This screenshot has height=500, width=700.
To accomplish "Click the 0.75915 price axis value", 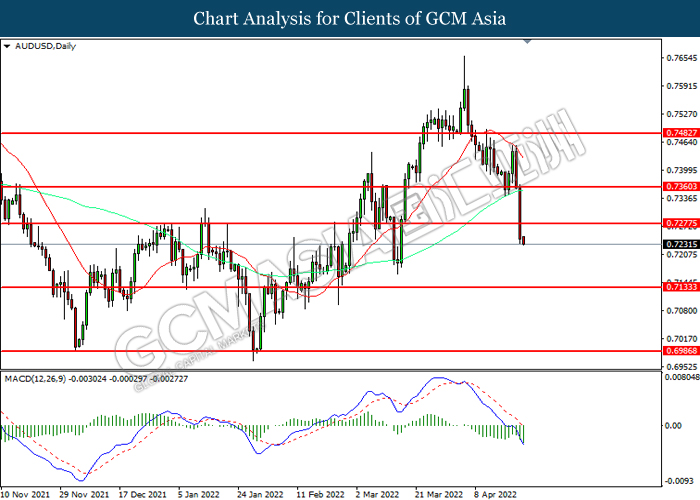I will (x=682, y=86).
